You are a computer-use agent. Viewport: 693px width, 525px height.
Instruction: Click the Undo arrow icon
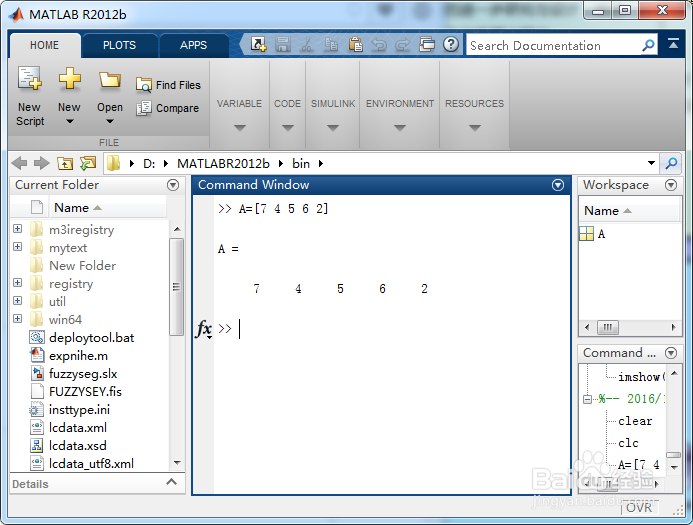tap(379, 44)
